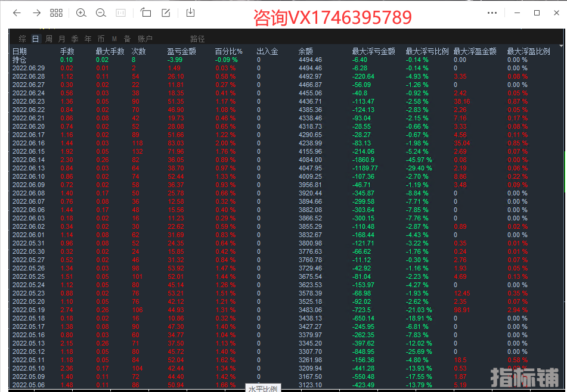Select the 综 summary tab
Image resolution: width=567 pixels, height=392 pixels.
tap(22, 39)
